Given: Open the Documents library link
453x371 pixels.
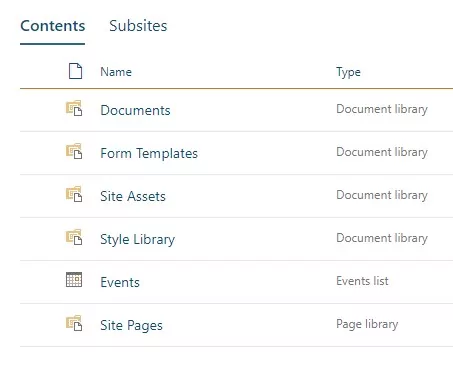Looking at the screenshot, I should pyautogui.click(x=135, y=110).
